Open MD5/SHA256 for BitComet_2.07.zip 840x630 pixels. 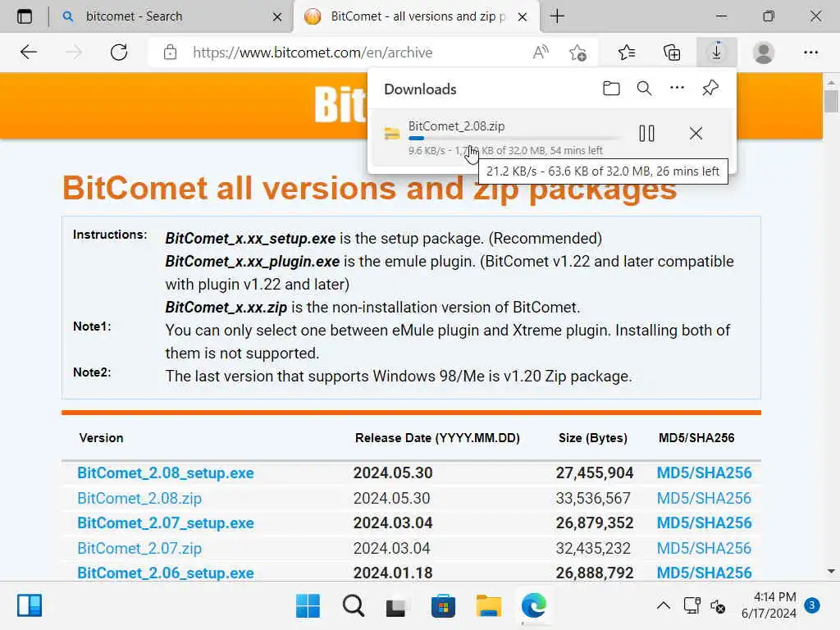click(704, 548)
